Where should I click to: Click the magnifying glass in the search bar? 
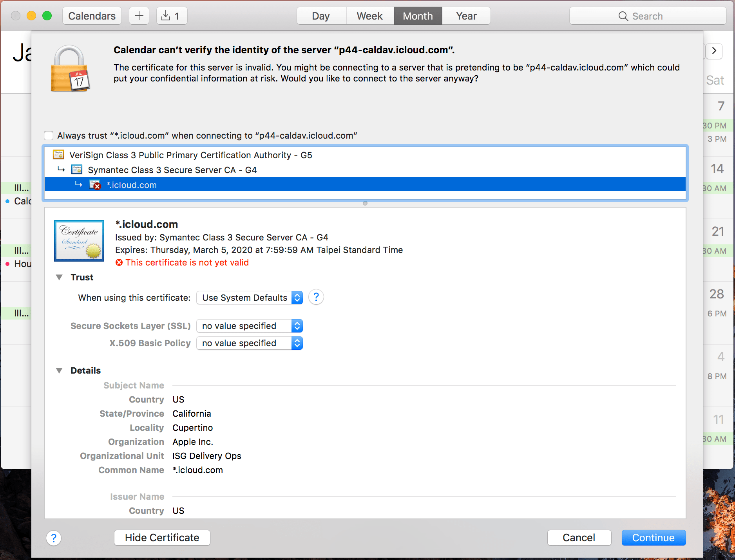(x=623, y=16)
